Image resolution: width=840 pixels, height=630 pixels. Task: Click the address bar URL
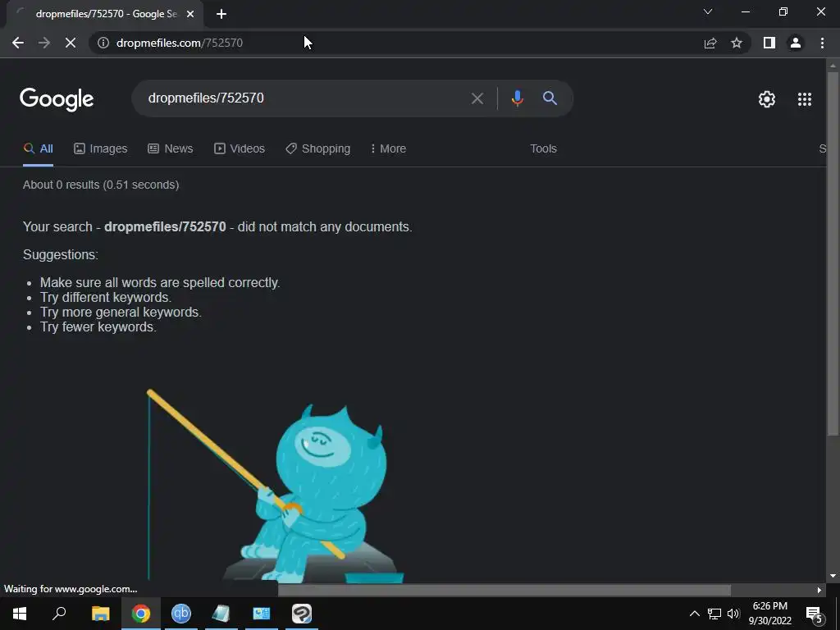coord(180,43)
